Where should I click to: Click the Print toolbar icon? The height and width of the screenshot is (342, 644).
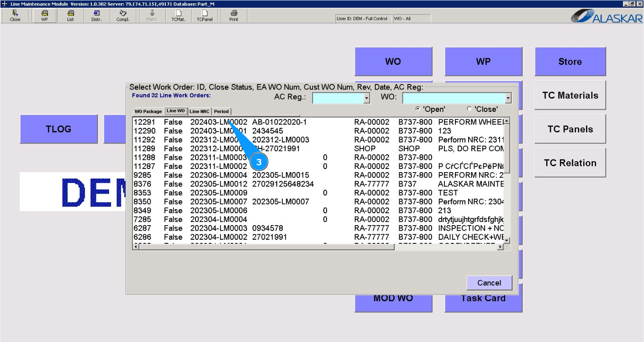(234, 16)
